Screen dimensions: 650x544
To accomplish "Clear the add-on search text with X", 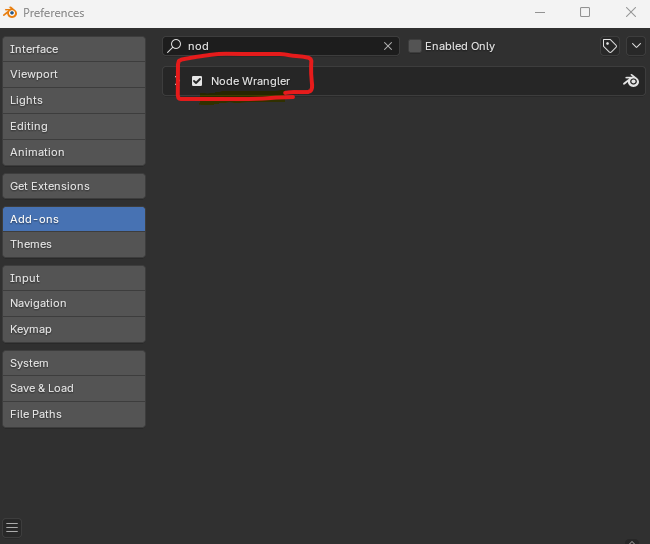I will point(388,46).
